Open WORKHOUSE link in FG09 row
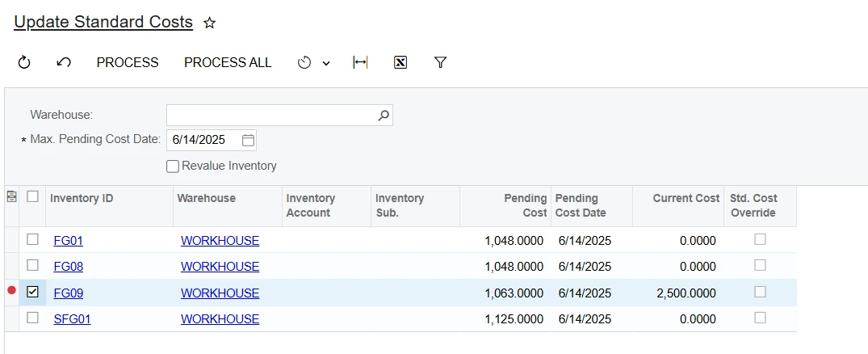The height and width of the screenshot is (354, 868). coord(220,293)
